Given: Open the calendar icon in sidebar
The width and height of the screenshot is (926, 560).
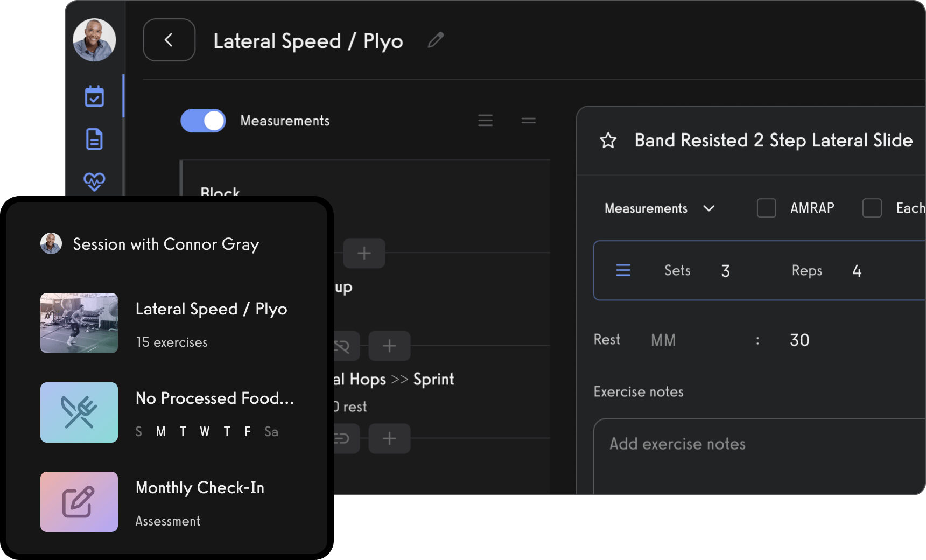Looking at the screenshot, I should [x=94, y=97].
